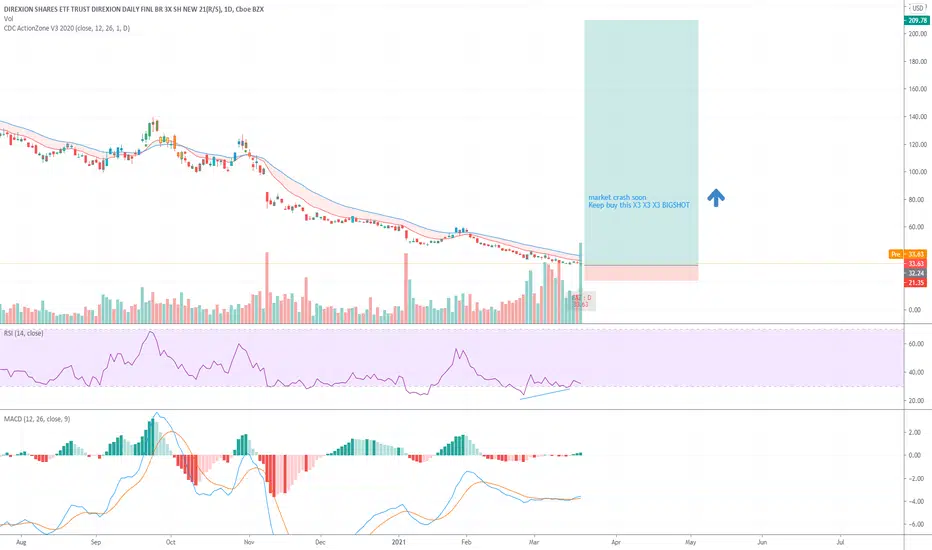The height and width of the screenshot is (550, 932).
Task: Click the Apr label on time axis
Action: 616,542
